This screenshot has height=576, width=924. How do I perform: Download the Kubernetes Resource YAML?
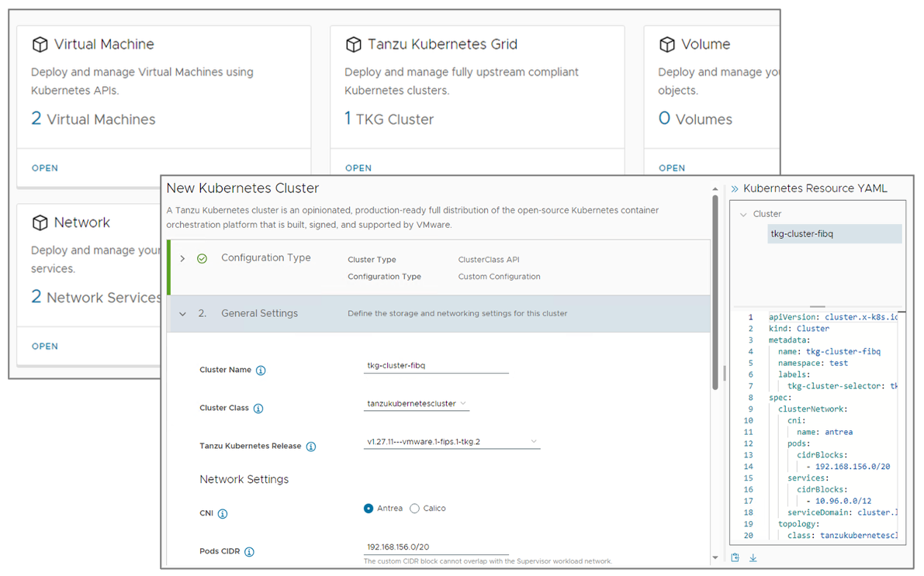pos(753,557)
